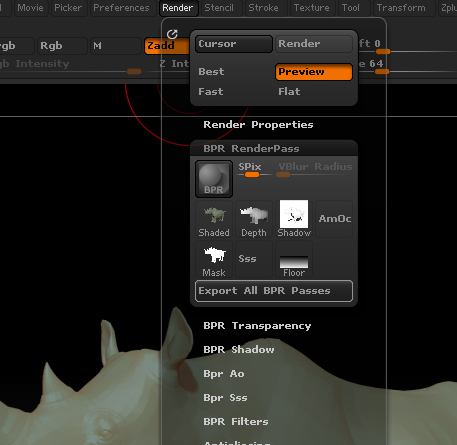Screen dimensions: 457x445
Task: Open the Floor pass thumbnail
Action: point(294,259)
